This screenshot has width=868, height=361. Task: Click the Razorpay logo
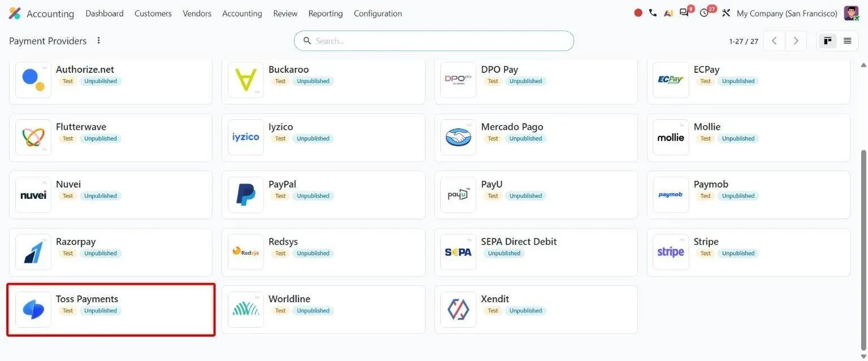coord(33,252)
